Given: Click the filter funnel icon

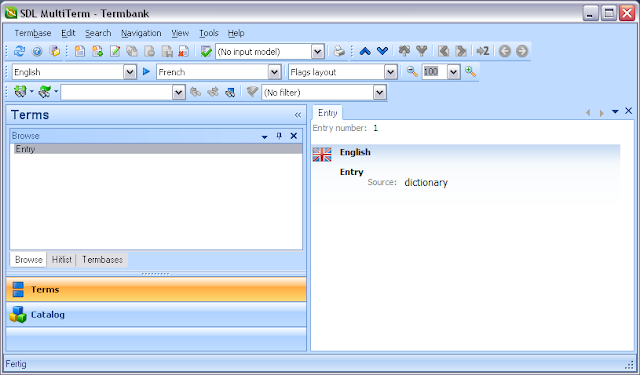Looking at the screenshot, I should [x=252, y=92].
